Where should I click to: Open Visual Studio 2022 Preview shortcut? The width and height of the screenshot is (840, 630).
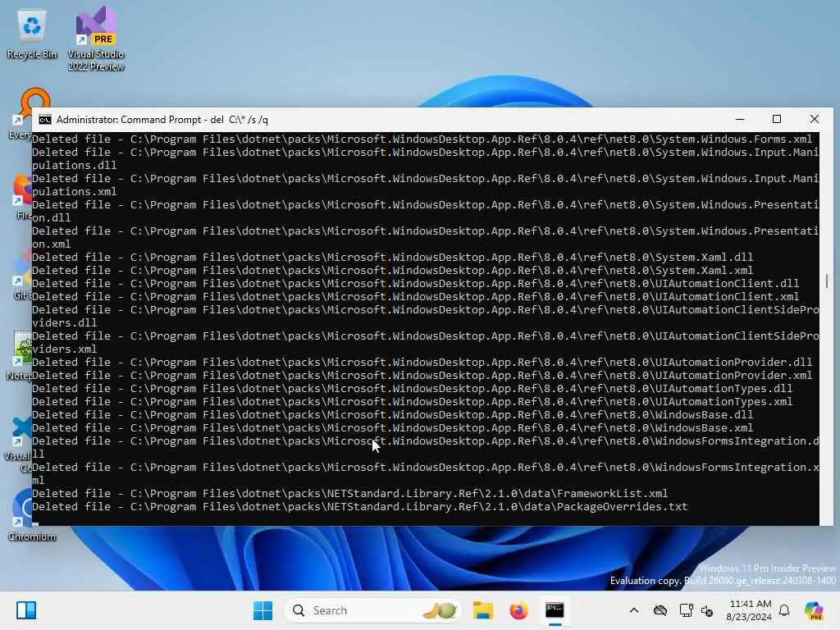(x=96, y=39)
